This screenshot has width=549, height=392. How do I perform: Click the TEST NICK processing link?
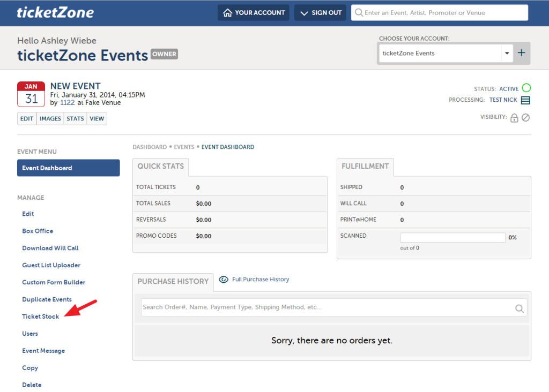click(503, 100)
